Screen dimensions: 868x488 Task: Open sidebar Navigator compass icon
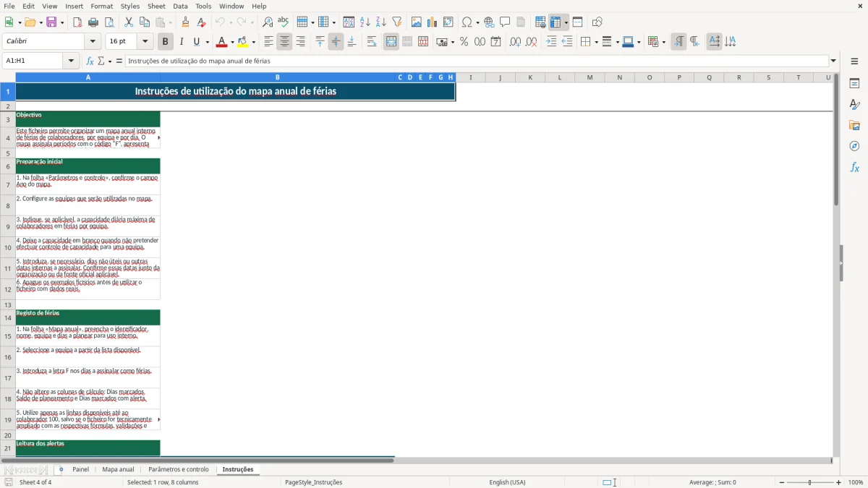(854, 146)
